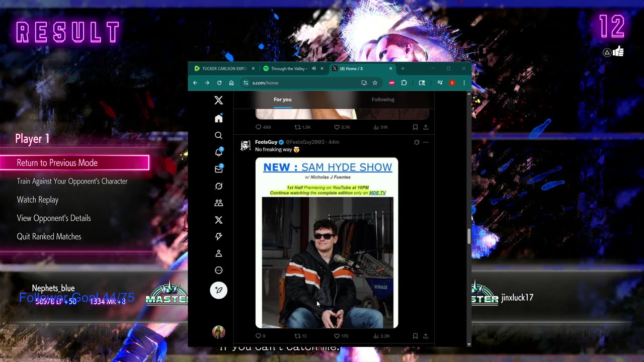Open the browser profile S avatar
The height and width of the screenshot is (362, 644).
(x=452, y=83)
